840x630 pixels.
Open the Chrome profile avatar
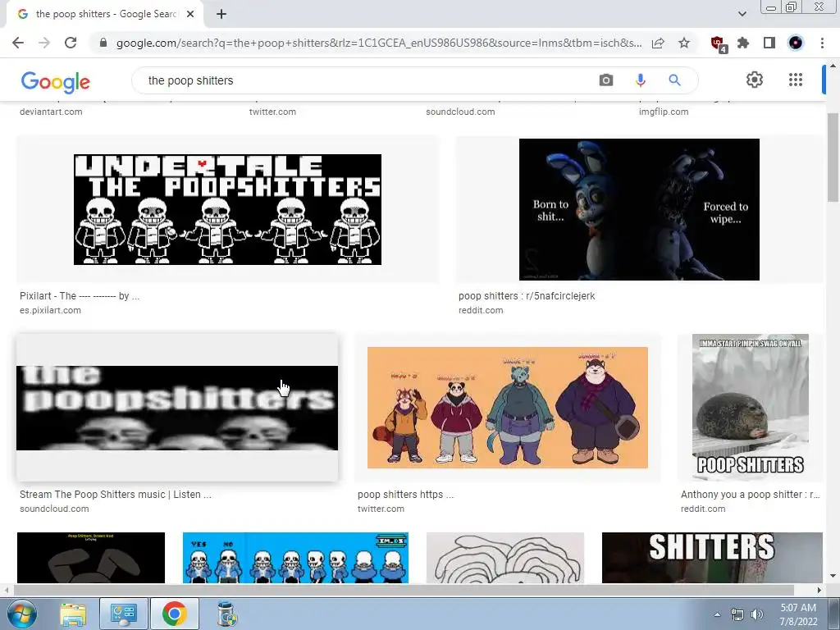coord(796,43)
